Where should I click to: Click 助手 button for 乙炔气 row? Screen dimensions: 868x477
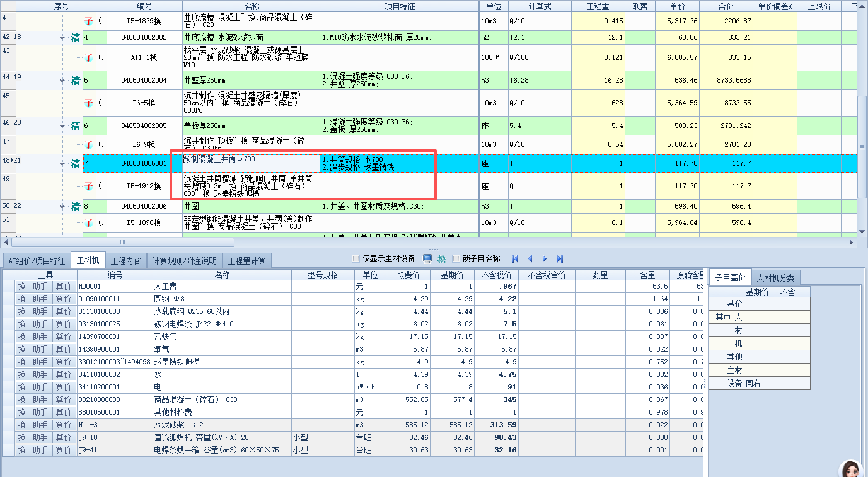coord(40,336)
